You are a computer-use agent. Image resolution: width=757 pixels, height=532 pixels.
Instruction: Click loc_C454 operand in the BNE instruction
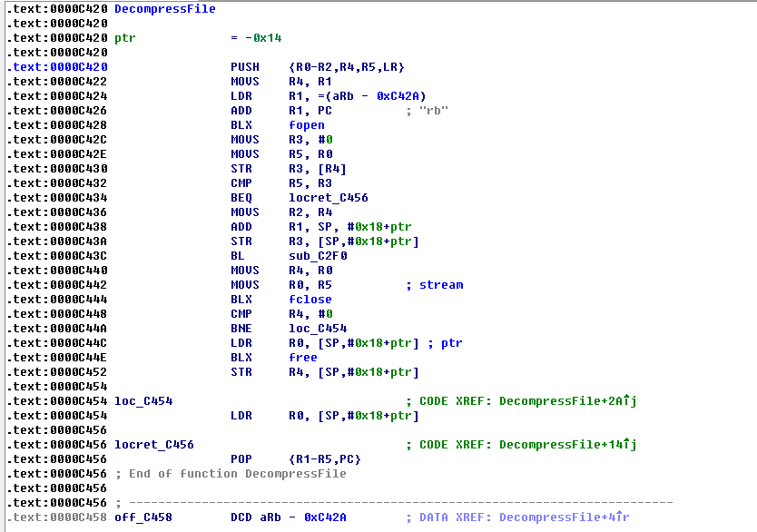(318, 329)
